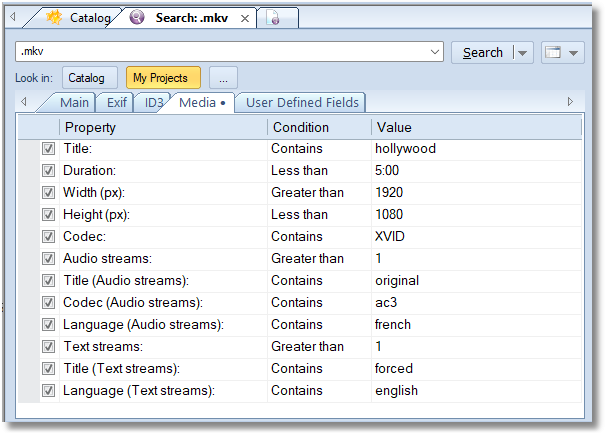Open the Search button dropdown arrow
Screen dimensions: 606x436
522,53
